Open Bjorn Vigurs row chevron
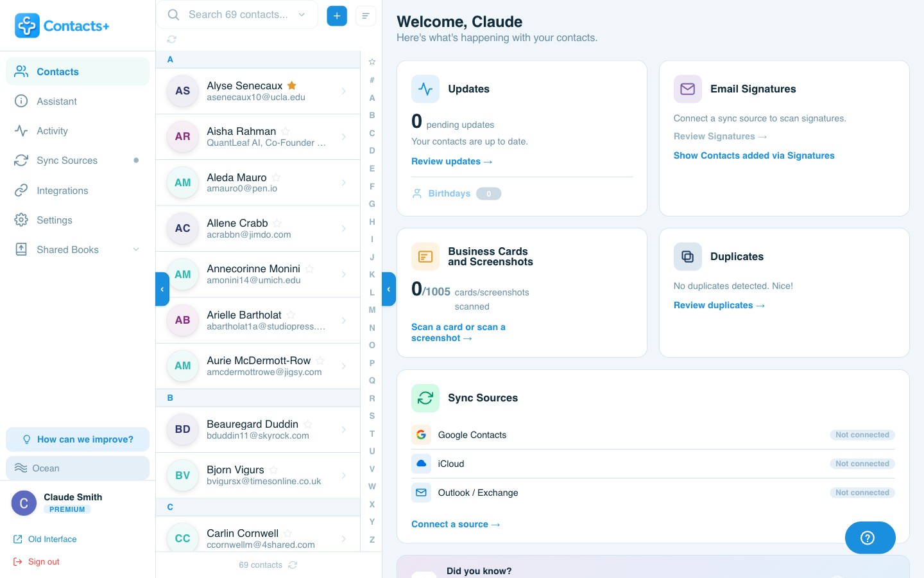This screenshot has width=924, height=578. coord(344,475)
